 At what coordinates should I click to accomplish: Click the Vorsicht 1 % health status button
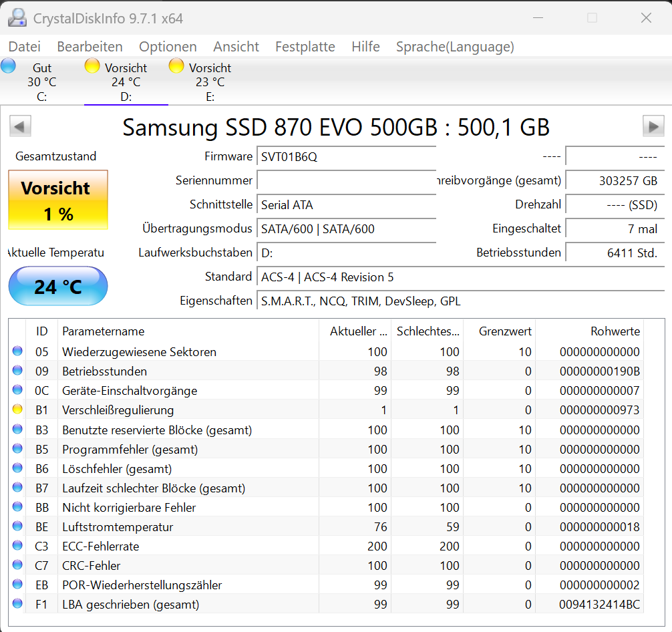(x=58, y=200)
